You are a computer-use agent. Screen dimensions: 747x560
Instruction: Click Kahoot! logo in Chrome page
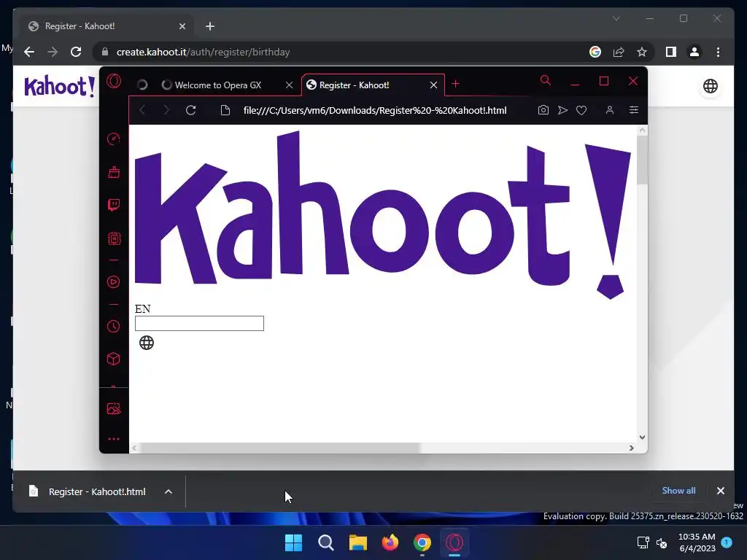coord(60,86)
